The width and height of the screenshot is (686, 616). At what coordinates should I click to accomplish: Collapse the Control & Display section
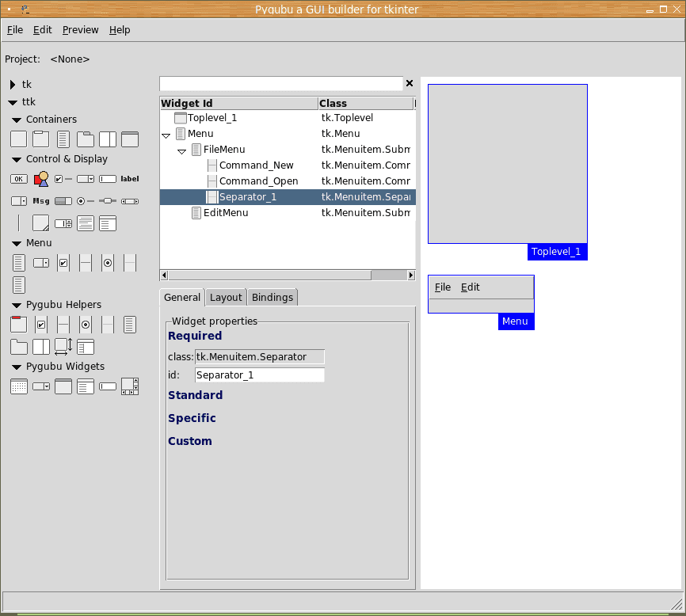(x=17, y=159)
